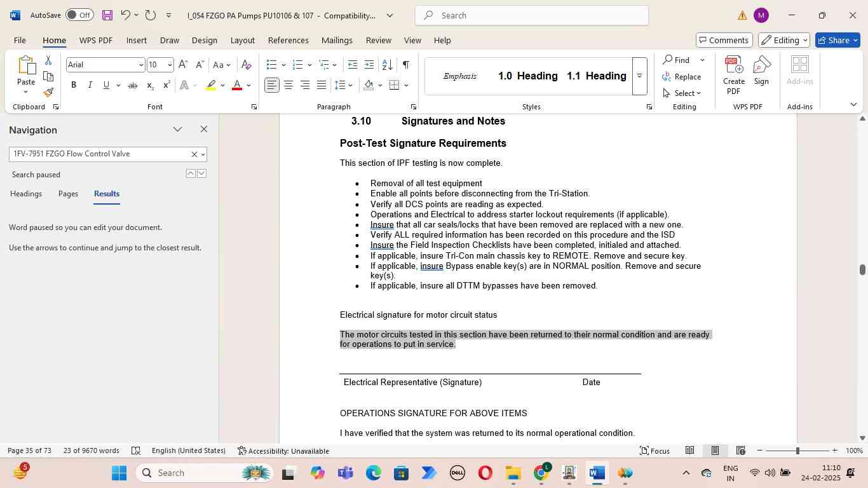Apply the 1.1 Heading style
Screen dimensions: 868x488
point(596,76)
